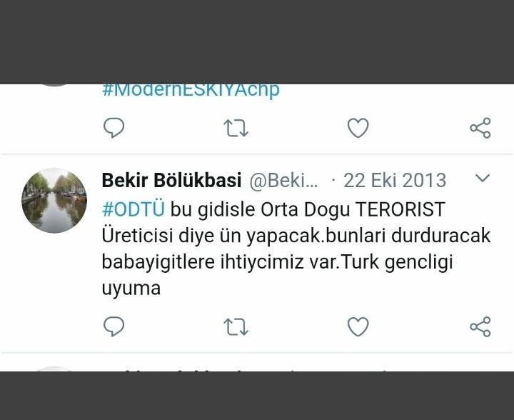Retweet the #ODTÜ tweet
The height and width of the screenshot is (420, 514).
(x=236, y=327)
